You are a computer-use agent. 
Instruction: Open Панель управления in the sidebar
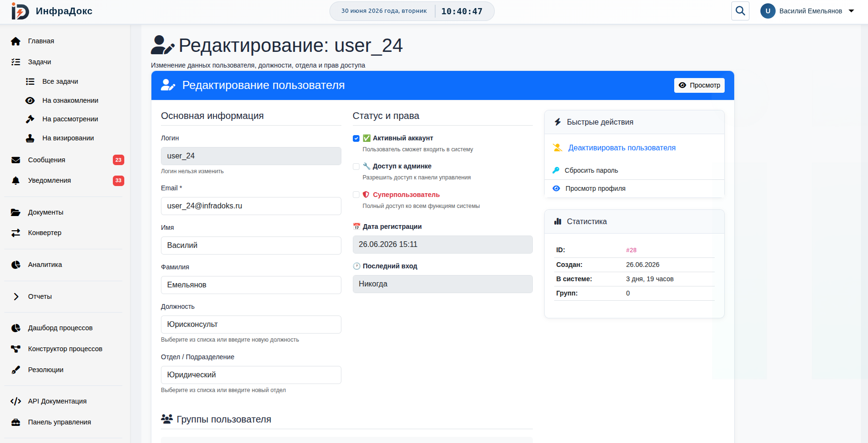coord(60,422)
